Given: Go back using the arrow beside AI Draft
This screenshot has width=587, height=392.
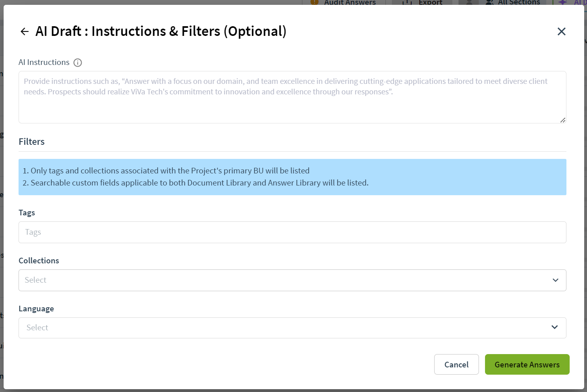Looking at the screenshot, I should point(25,31).
